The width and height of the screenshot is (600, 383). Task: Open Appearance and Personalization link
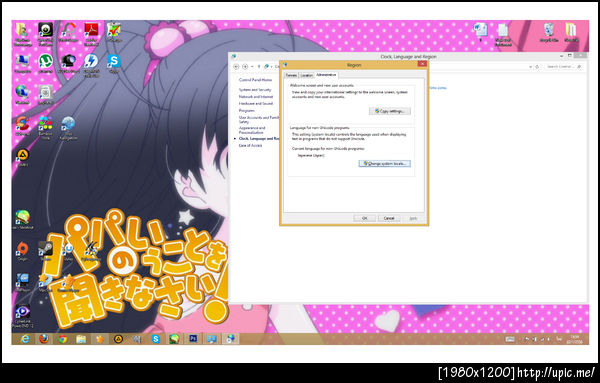pos(252,130)
